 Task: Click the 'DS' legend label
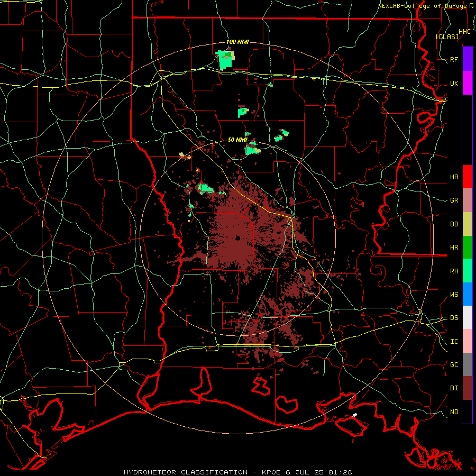(x=454, y=318)
